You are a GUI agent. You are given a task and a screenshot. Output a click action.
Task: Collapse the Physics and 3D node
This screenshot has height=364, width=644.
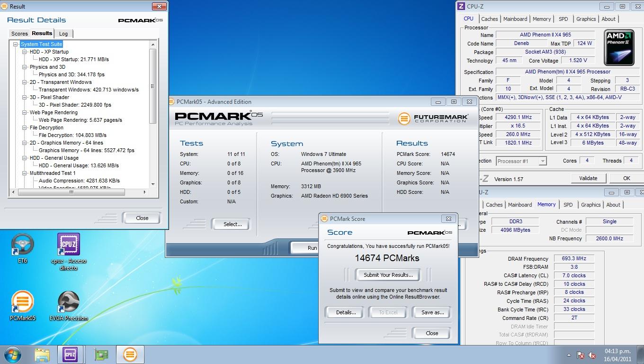[25, 67]
